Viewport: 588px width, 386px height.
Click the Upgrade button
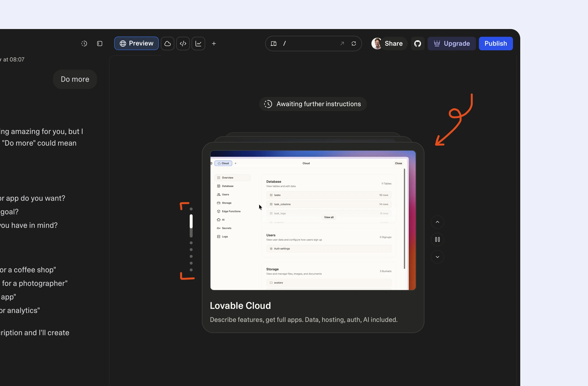coord(452,44)
